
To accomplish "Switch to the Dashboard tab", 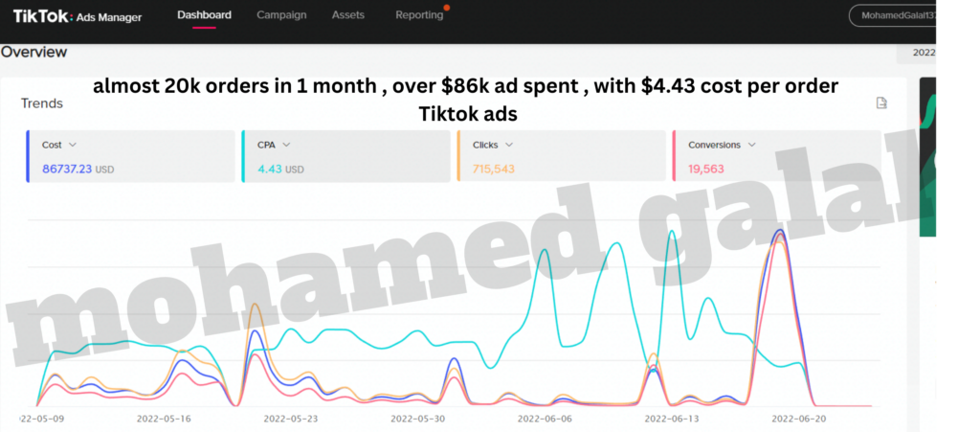I will [204, 15].
